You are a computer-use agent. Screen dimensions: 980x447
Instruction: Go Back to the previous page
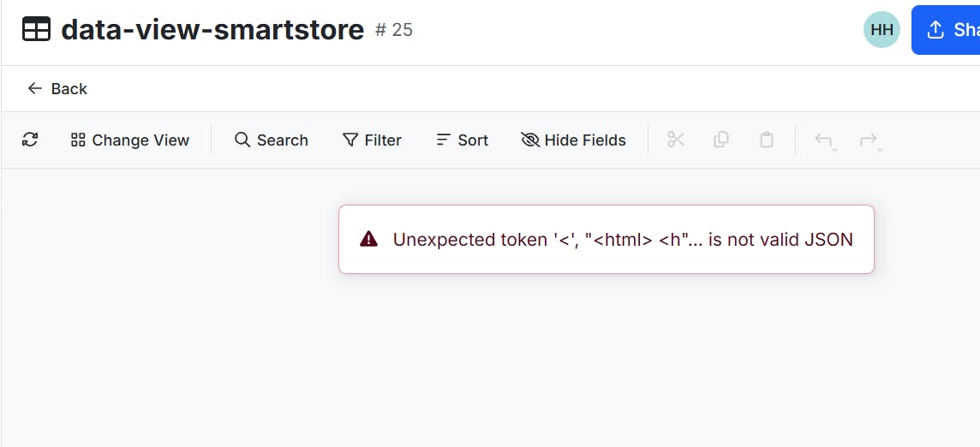(57, 88)
